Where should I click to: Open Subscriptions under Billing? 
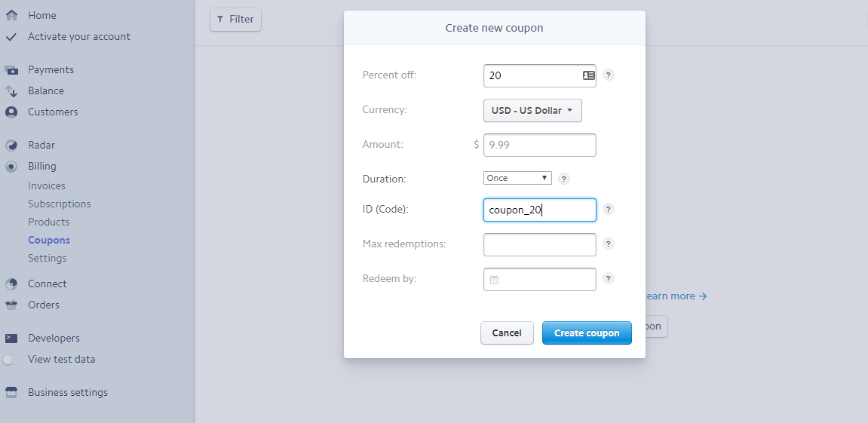tap(60, 204)
